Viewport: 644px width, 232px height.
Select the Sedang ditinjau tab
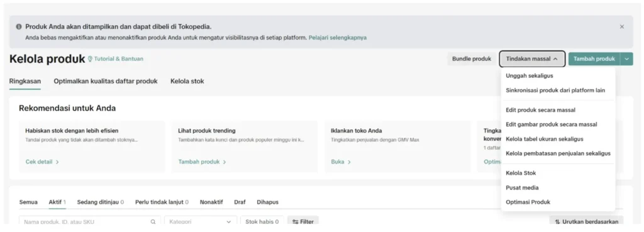(x=100, y=202)
